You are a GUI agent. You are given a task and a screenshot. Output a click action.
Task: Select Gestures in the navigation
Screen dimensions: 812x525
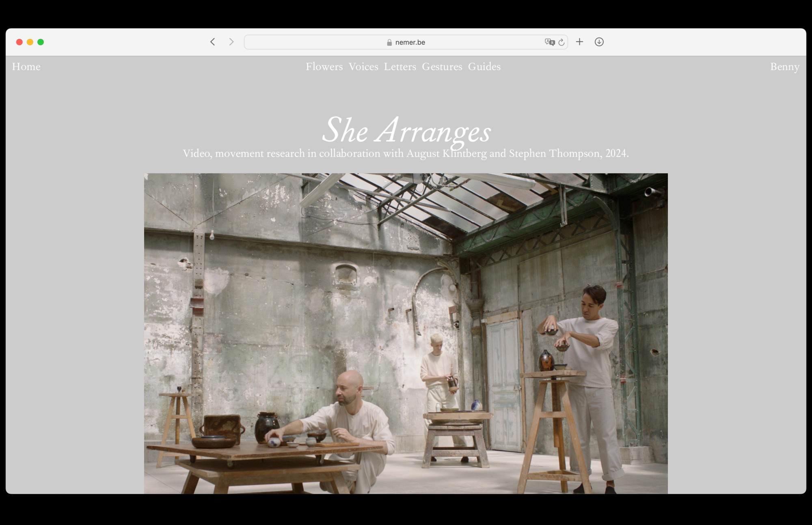click(442, 67)
